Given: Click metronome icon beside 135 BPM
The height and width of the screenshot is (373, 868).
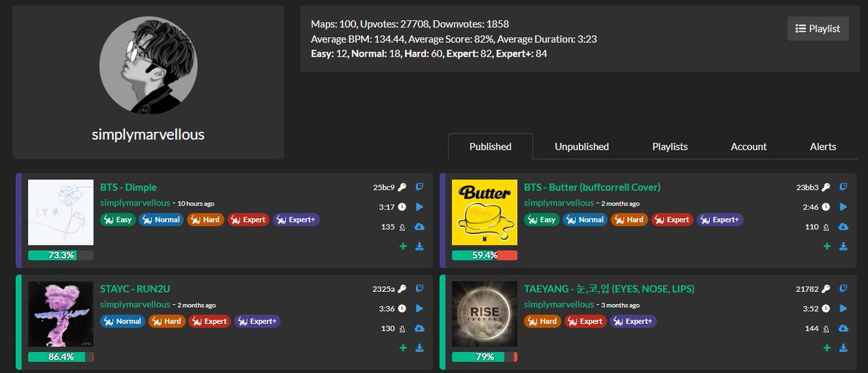Looking at the screenshot, I should pos(401,227).
